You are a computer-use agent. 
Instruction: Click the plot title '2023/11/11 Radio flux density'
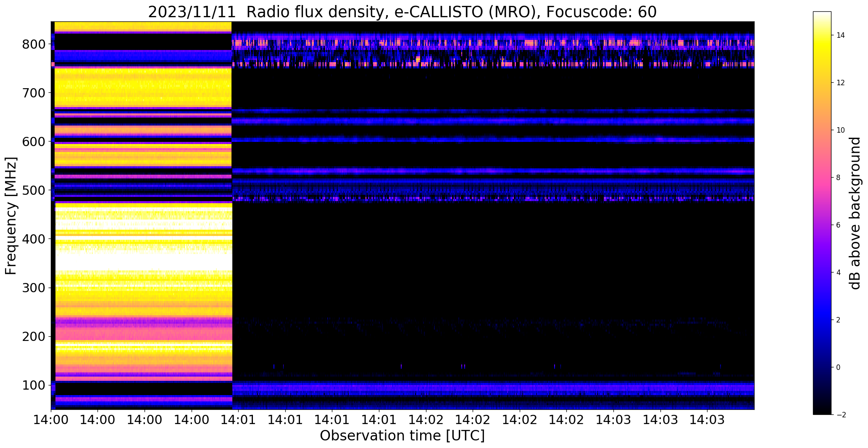[402, 12]
